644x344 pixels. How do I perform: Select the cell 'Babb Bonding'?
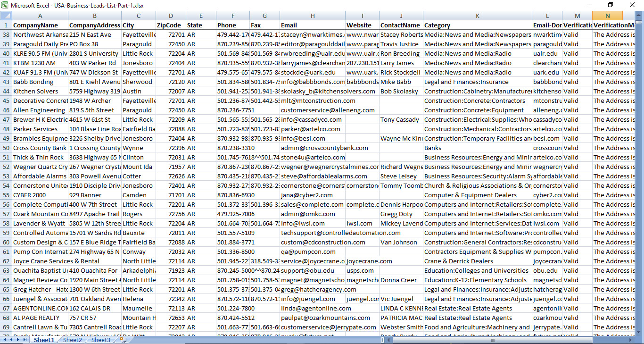tap(40, 82)
